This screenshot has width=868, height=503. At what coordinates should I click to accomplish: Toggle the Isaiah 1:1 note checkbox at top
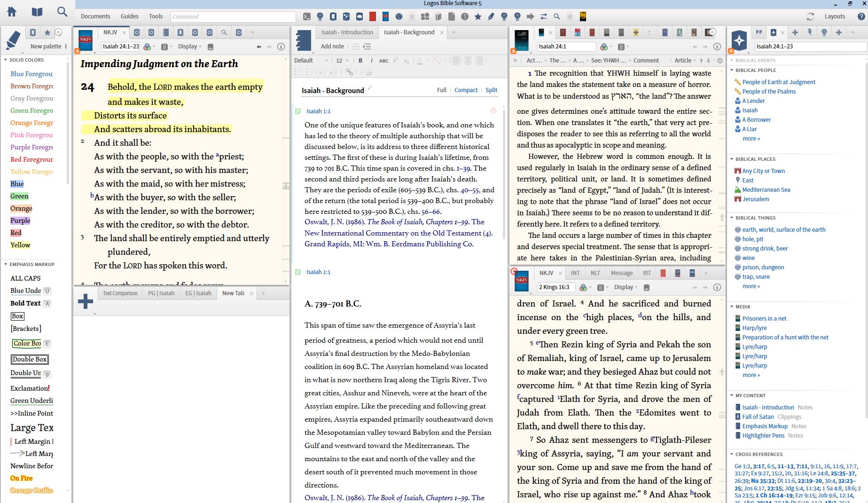[x=298, y=111]
